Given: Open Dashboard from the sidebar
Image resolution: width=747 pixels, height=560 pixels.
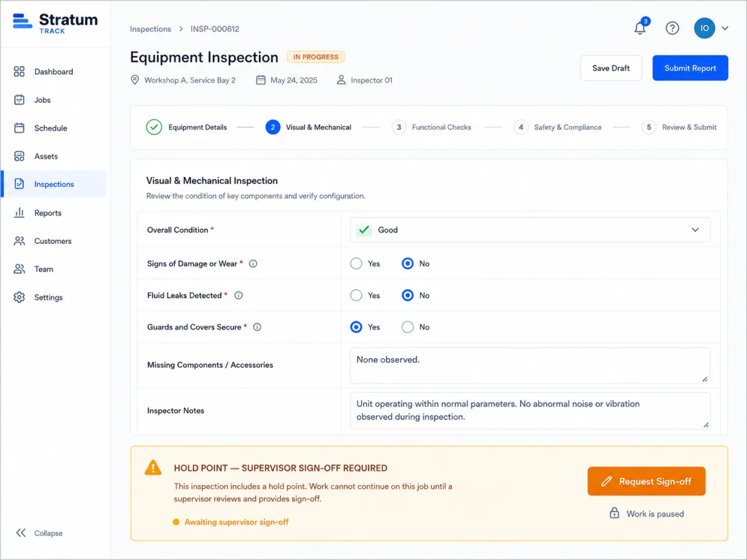Looking at the screenshot, I should click(x=54, y=72).
